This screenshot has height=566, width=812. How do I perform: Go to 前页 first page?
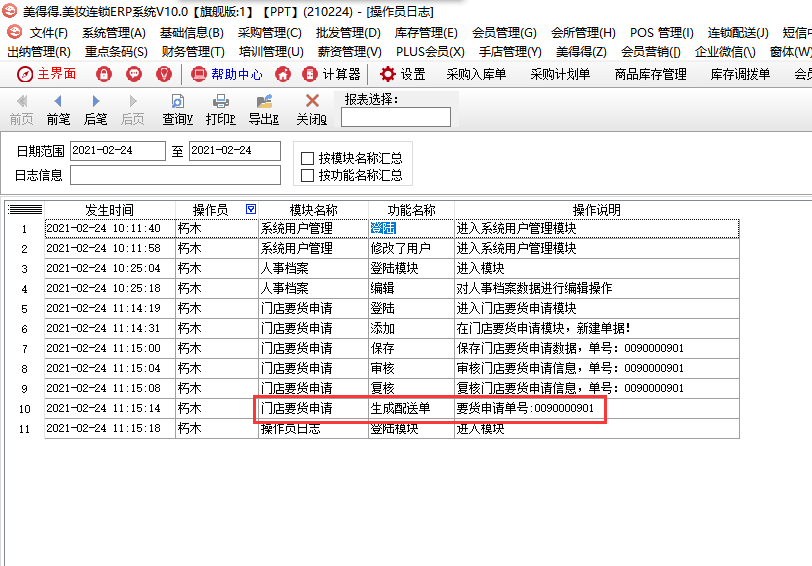[x=21, y=110]
